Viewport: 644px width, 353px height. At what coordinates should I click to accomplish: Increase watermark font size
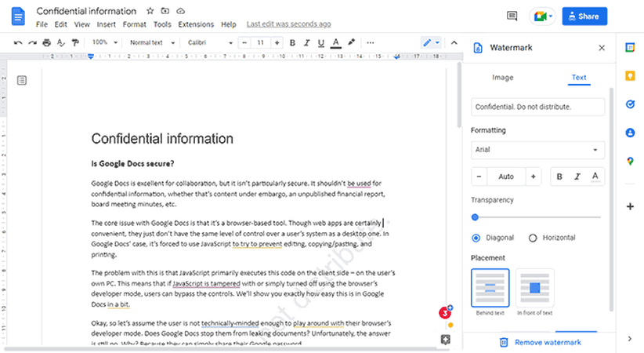tap(533, 176)
